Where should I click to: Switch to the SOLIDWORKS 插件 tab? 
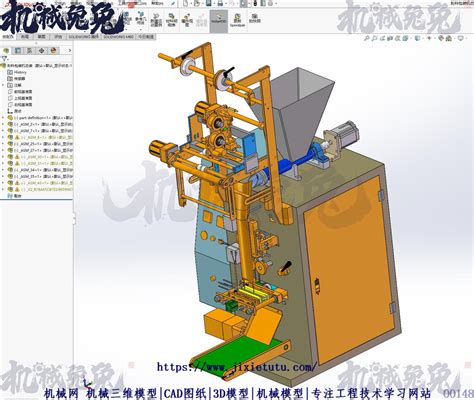click(84, 37)
